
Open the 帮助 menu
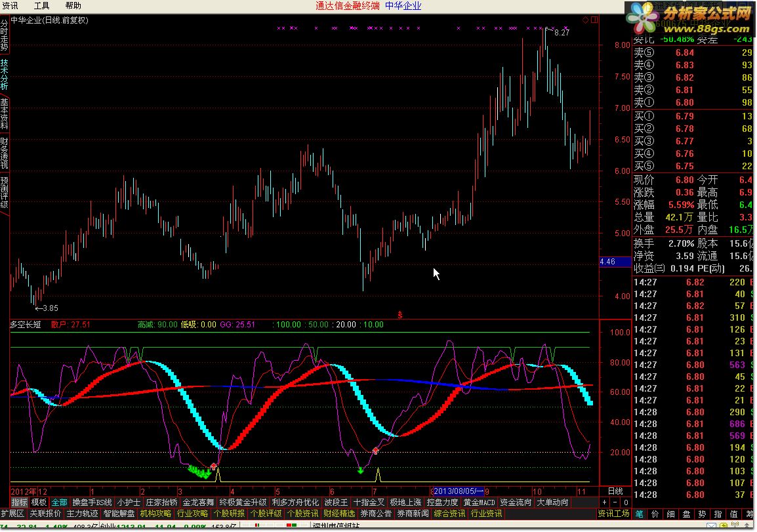pyautogui.click(x=73, y=6)
